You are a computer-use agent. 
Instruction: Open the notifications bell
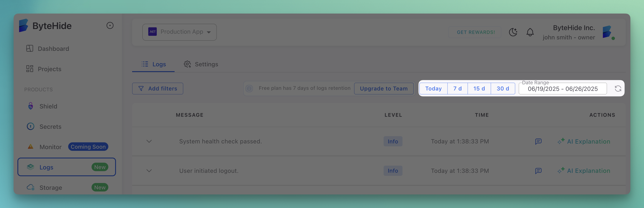530,32
